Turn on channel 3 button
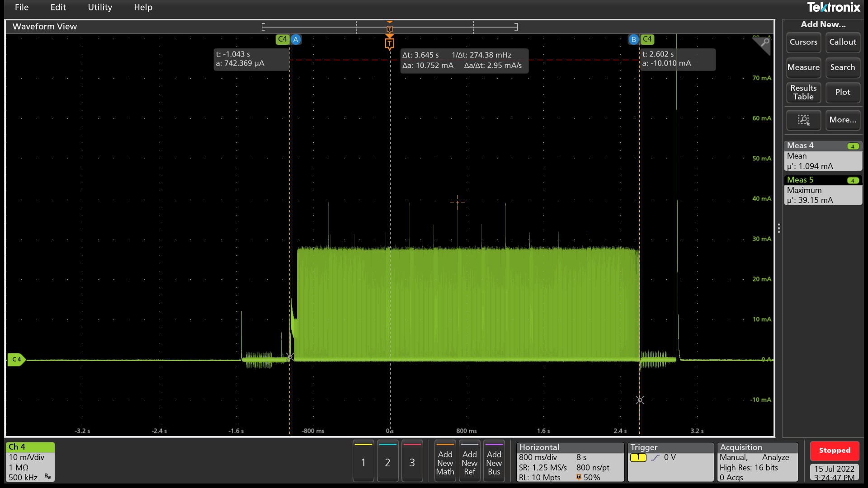This screenshot has height=488, width=868. point(412,461)
